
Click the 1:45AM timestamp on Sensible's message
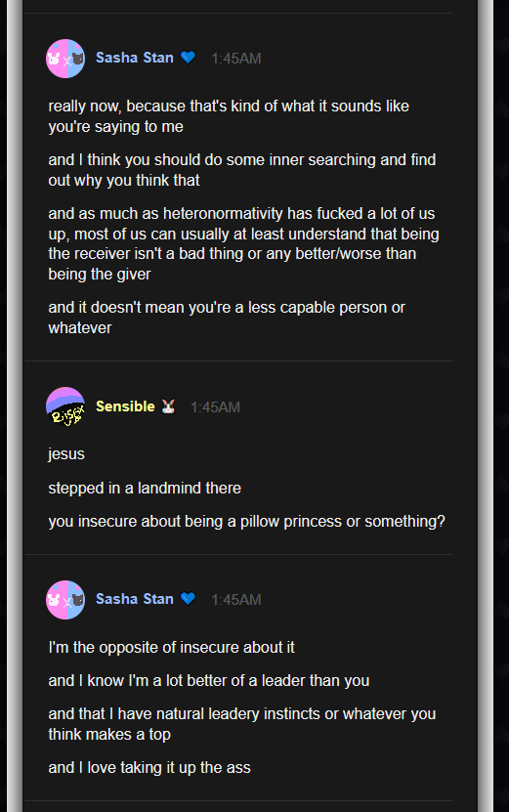click(x=215, y=407)
